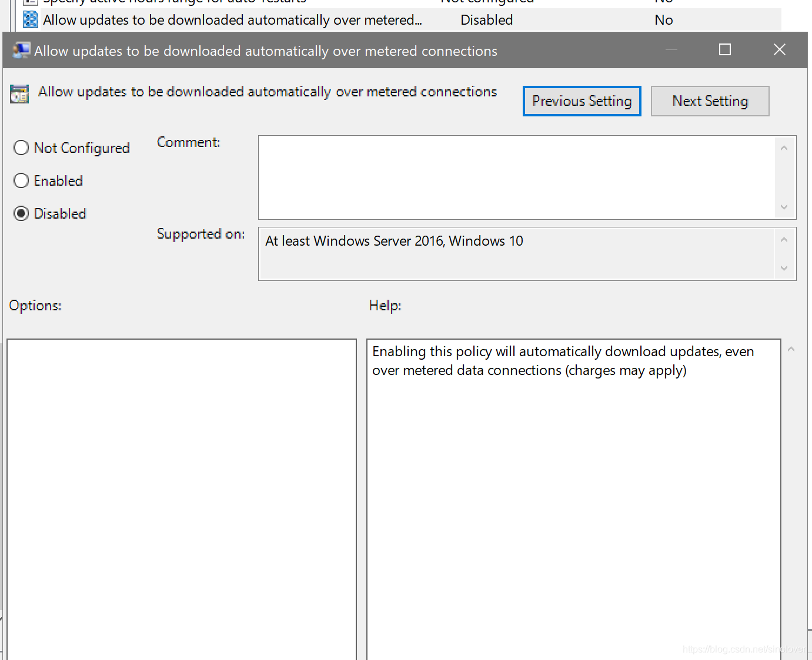Screen dimensions: 812x660
Task: Click the 'Disabled' state cell in background list
Action: (x=487, y=20)
